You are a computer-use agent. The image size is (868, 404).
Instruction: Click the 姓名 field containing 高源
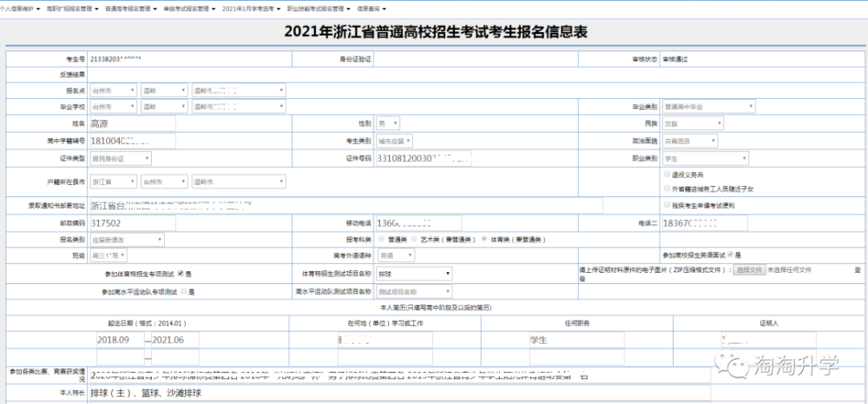click(x=132, y=123)
